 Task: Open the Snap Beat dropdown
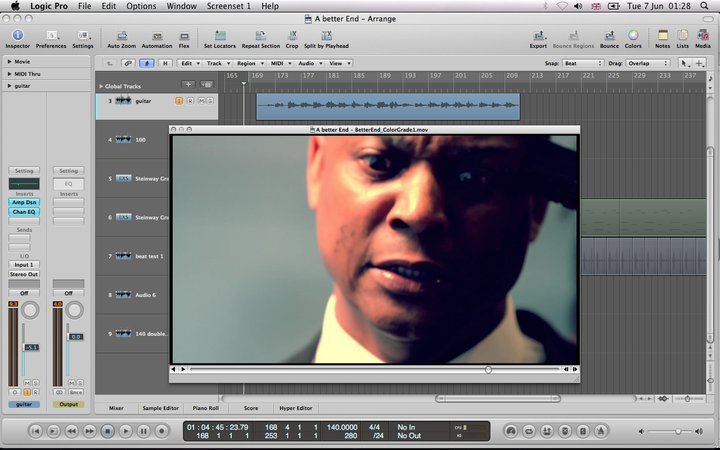(x=582, y=63)
